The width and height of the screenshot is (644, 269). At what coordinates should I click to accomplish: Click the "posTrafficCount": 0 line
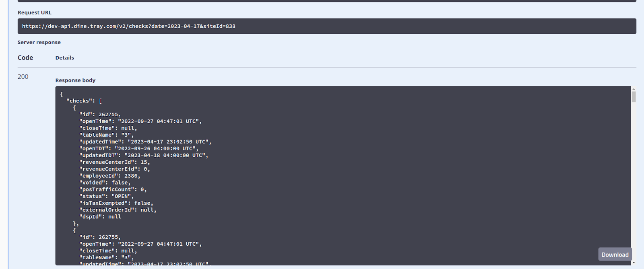point(113,189)
